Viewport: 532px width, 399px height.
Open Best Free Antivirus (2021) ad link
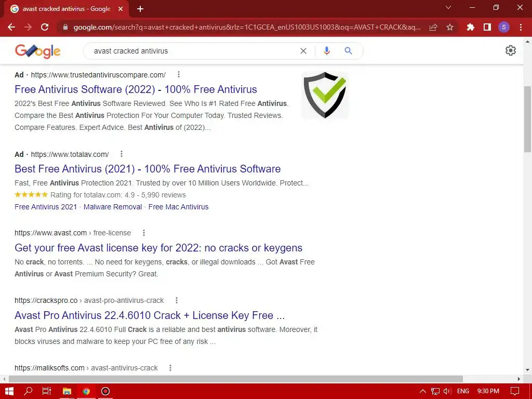click(148, 169)
